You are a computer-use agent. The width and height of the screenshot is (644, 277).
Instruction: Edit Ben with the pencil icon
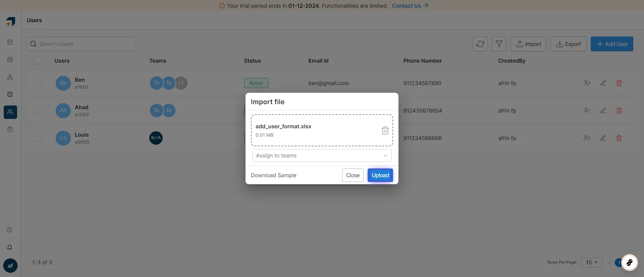point(603,83)
